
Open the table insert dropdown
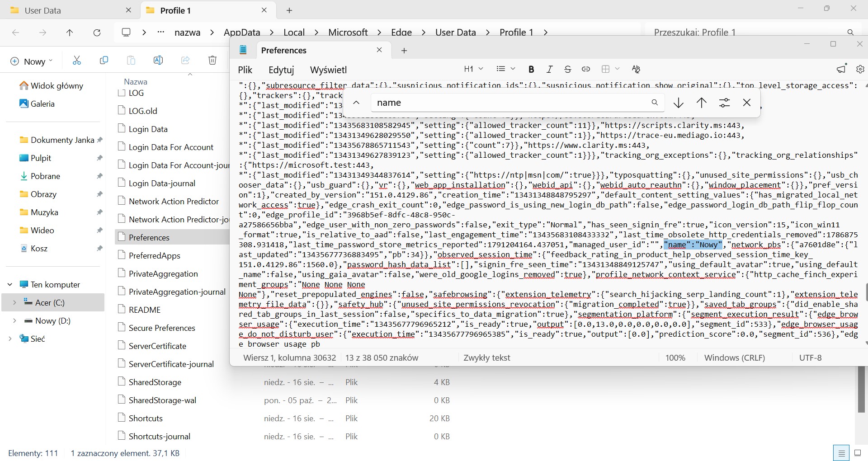click(x=610, y=69)
